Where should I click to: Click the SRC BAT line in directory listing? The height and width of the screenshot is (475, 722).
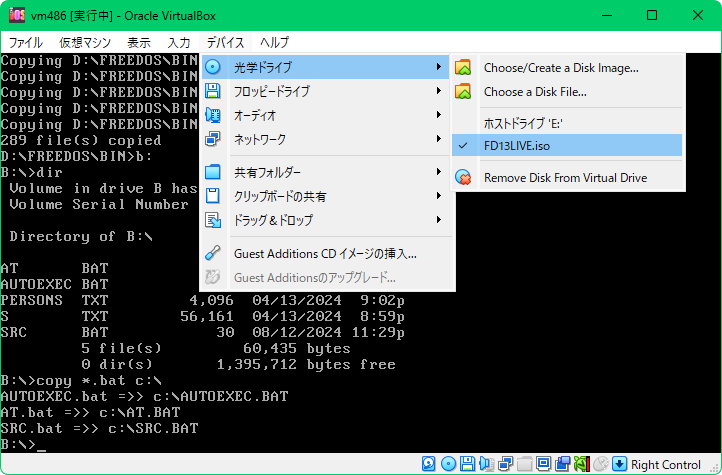pos(203,332)
